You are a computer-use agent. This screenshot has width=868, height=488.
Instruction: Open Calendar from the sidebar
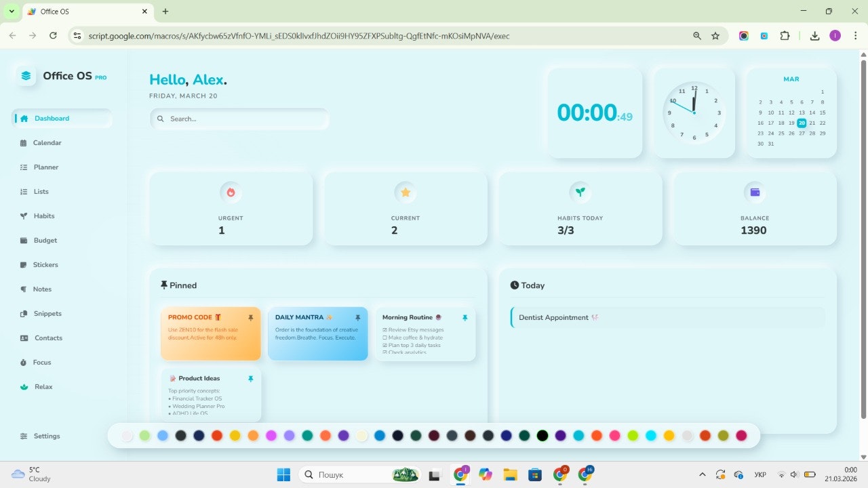pos(47,142)
